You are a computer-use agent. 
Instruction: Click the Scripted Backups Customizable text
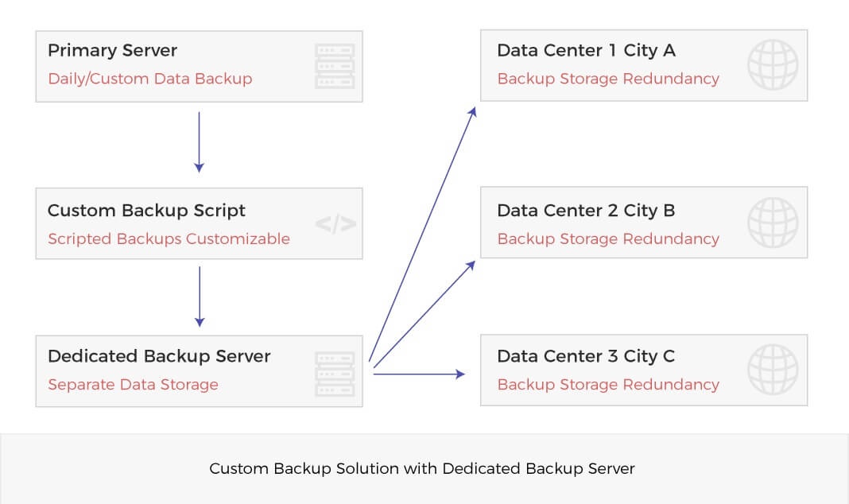click(169, 238)
